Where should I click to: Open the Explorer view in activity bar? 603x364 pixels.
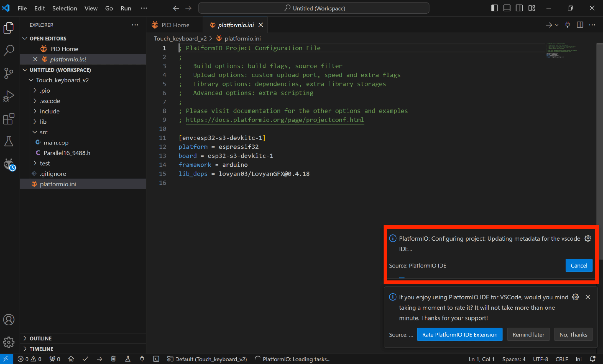click(x=9, y=28)
